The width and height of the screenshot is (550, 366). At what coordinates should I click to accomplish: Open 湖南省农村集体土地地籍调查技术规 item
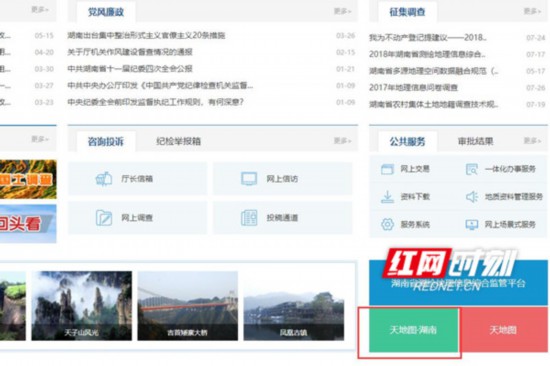pyautogui.click(x=434, y=105)
